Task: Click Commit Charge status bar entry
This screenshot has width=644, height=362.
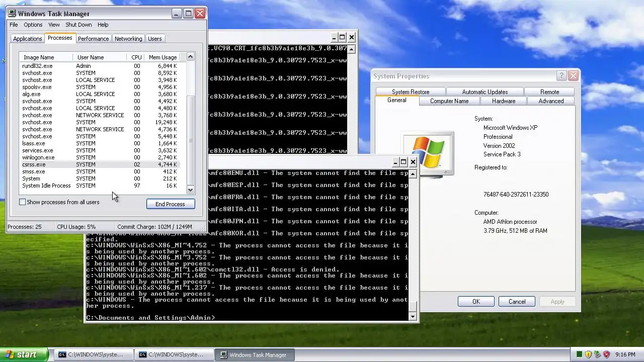Action: 154,227
